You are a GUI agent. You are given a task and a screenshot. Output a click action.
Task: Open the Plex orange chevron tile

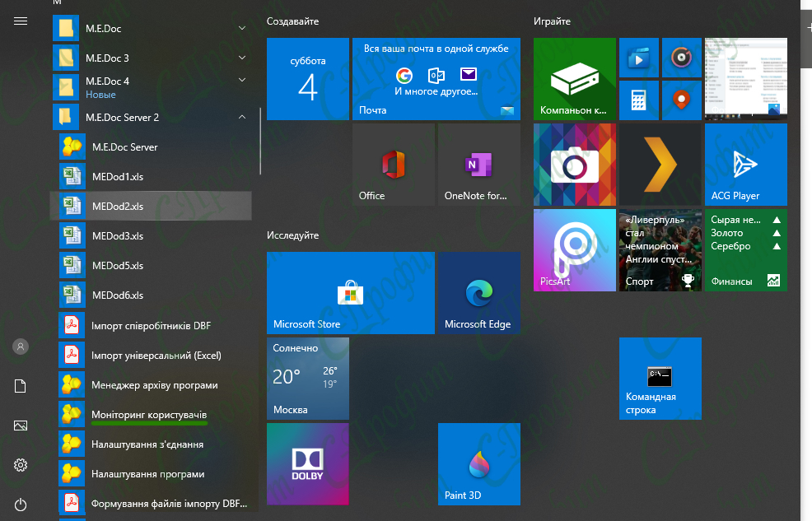coord(660,165)
